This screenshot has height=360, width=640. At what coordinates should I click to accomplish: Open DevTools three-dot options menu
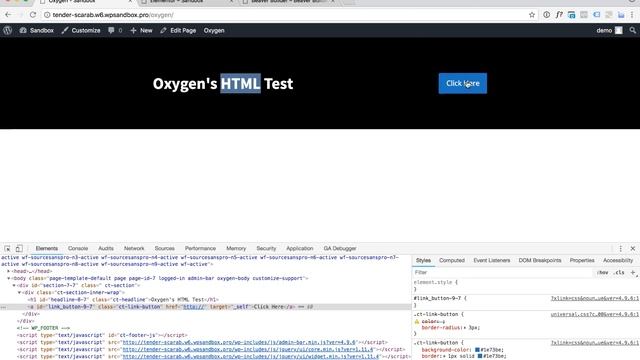point(620,248)
